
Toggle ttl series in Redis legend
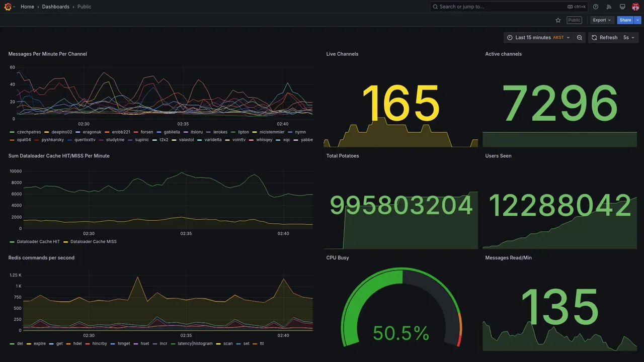(262, 344)
